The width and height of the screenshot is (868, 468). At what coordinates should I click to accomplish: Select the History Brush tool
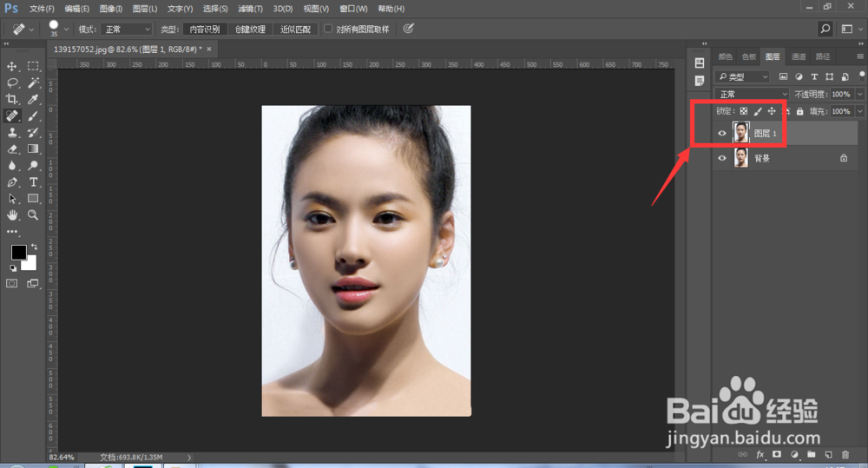click(33, 132)
